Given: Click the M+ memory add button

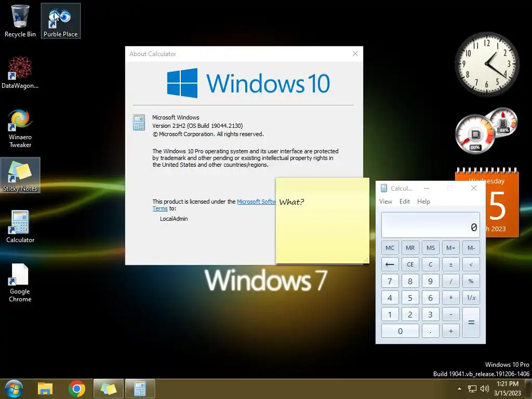Looking at the screenshot, I should coord(451,248).
